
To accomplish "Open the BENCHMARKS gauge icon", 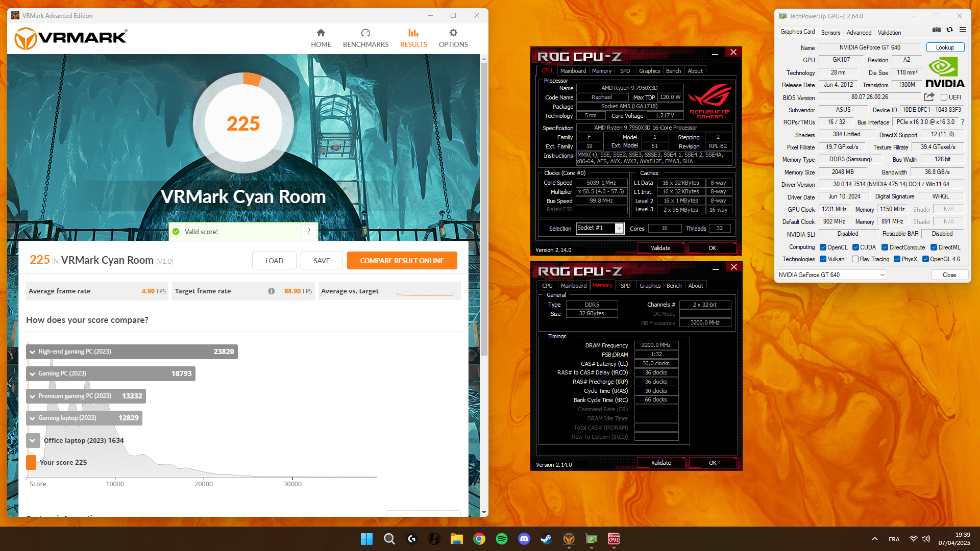I will point(365,33).
